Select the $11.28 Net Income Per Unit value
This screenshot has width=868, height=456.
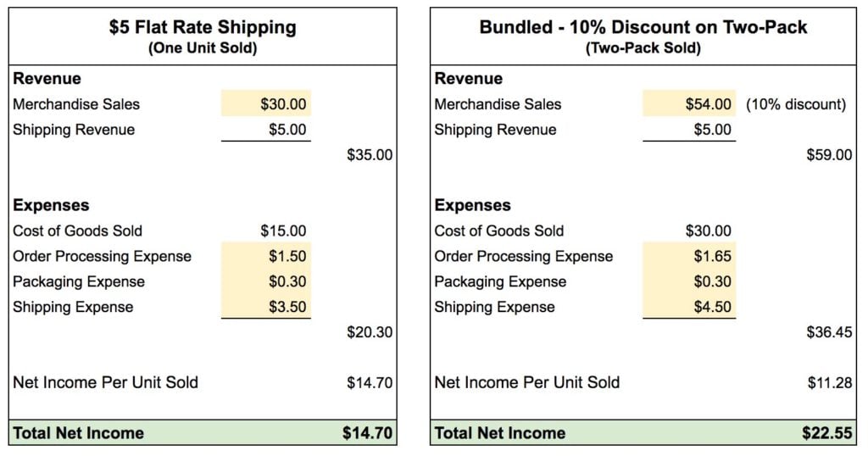click(x=830, y=383)
